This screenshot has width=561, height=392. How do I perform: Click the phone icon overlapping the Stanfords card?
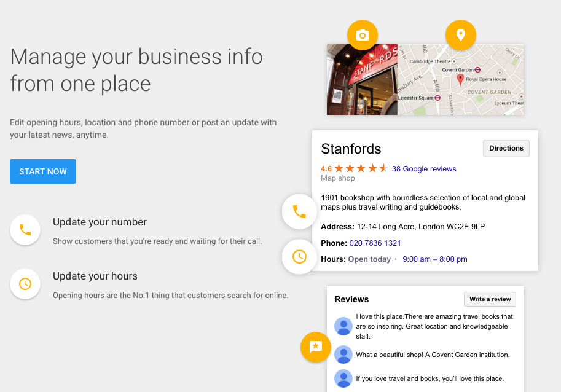tap(299, 211)
